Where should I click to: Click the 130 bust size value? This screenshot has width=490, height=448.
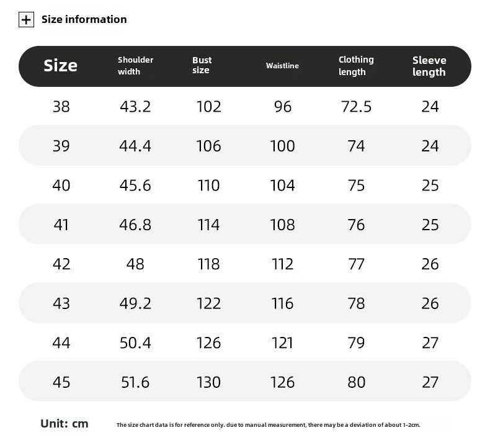pyautogui.click(x=208, y=382)
